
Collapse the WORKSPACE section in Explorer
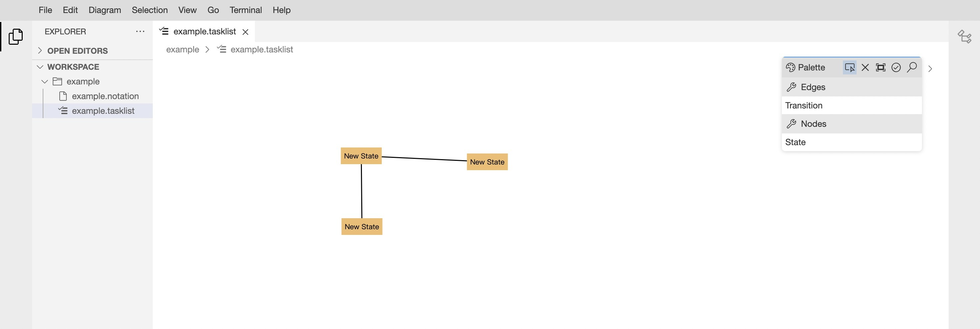pos(40,66)
